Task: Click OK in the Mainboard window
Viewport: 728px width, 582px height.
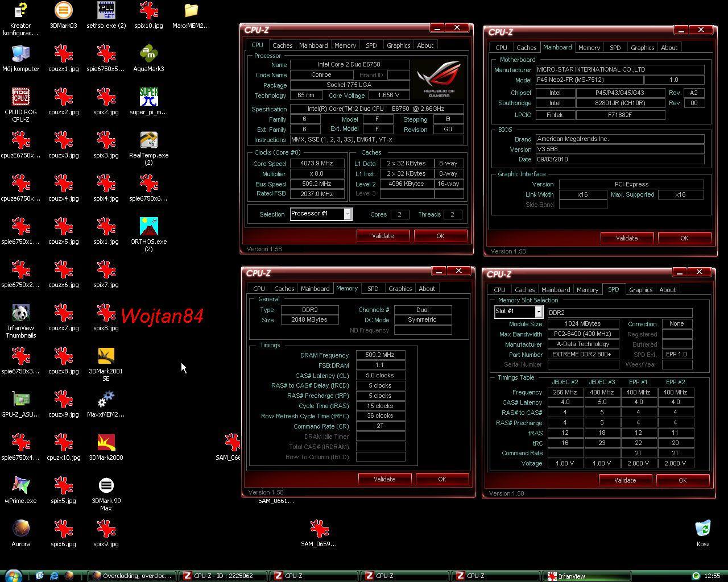Action: pyautogui.click(x=684, y=238)
